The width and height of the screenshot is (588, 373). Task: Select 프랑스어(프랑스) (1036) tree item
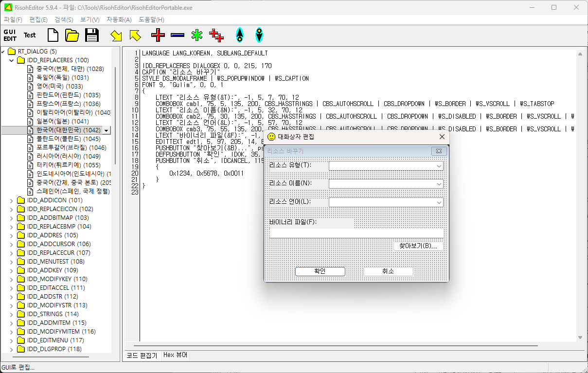[68, 104]
